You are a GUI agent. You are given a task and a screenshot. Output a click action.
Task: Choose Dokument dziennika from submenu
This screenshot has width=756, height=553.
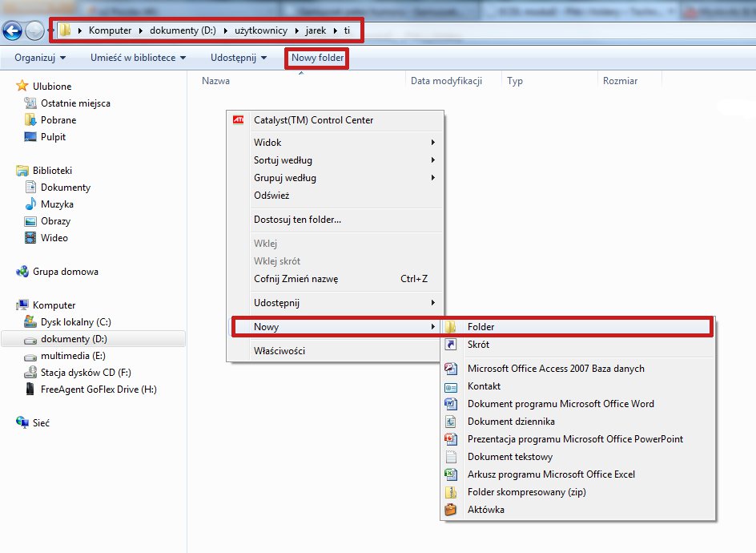pos(577,422)
